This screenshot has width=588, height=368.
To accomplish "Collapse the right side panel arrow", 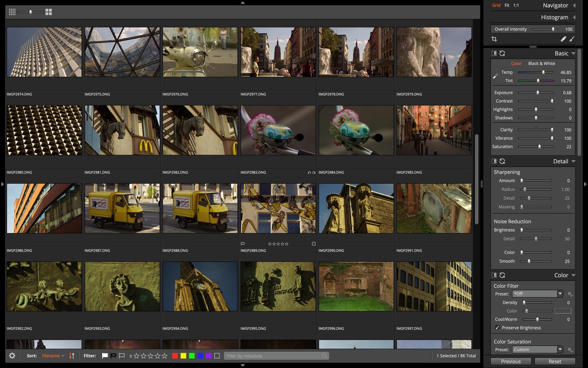I will pos(585,184).
